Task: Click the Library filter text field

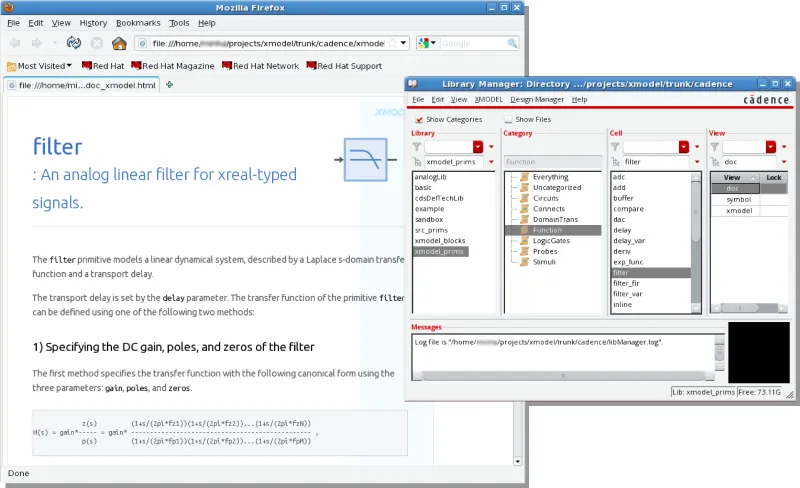Action: point(448,147)
